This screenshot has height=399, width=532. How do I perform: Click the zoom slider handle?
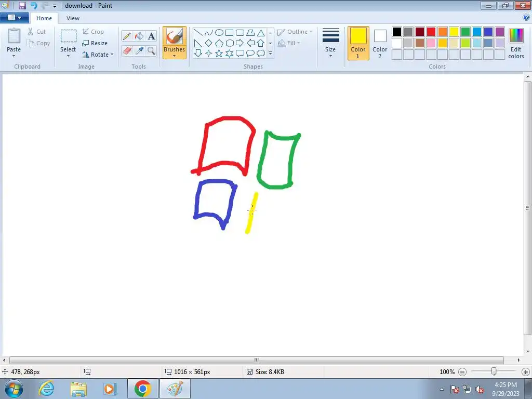(x=494, y=371)
